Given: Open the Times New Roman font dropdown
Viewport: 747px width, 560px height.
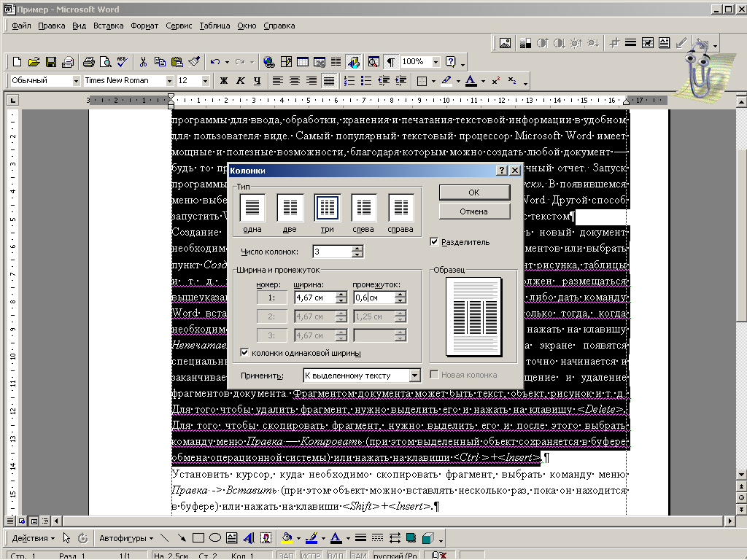Looking at the screenshot, I should click(x=169, y=81).
